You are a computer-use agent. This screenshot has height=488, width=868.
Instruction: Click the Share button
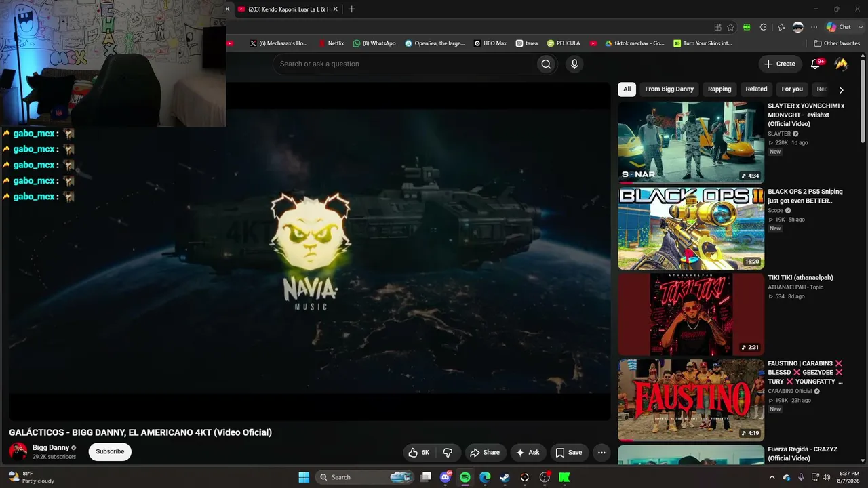point(485,452)
